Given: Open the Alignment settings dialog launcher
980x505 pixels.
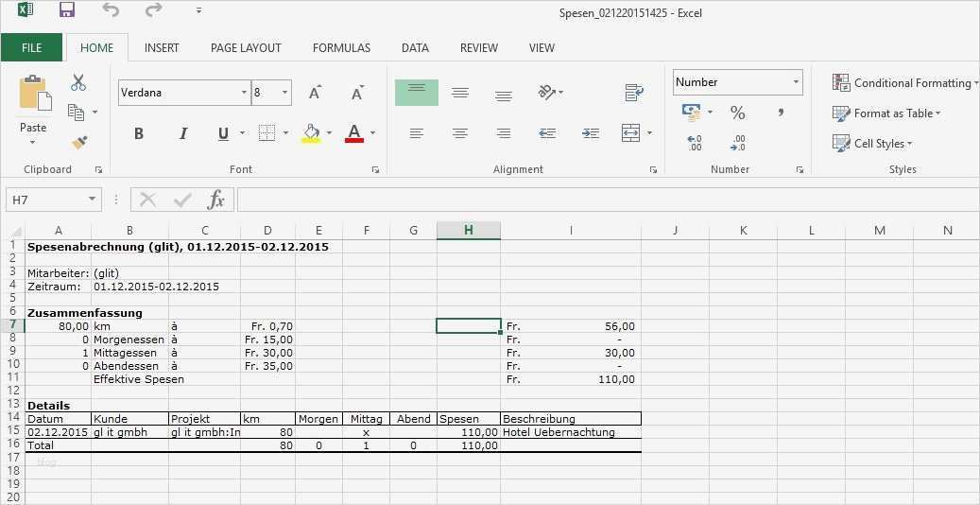Looking at the screenshot, I should pos(653,169).
